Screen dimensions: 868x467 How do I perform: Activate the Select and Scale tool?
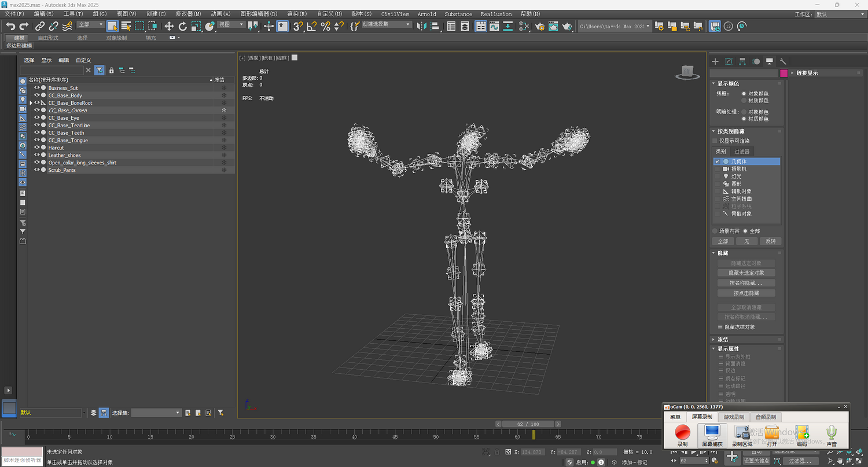coord(196,26)
